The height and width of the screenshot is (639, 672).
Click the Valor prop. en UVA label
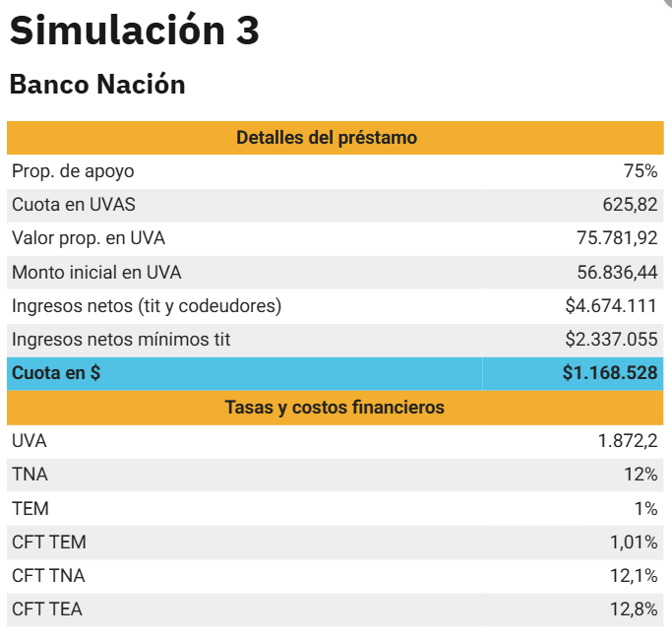[x=89, y=238]
